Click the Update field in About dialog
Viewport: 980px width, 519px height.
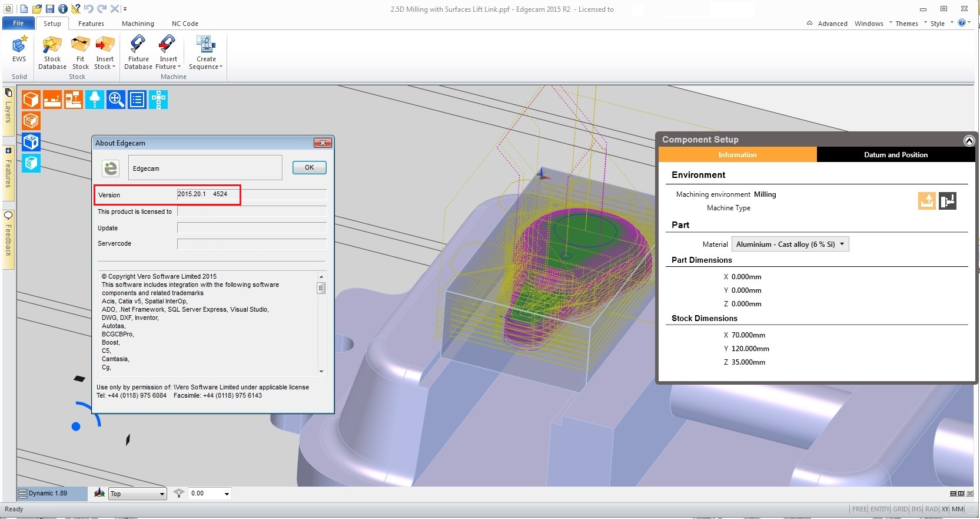click(x=252, y=227)
